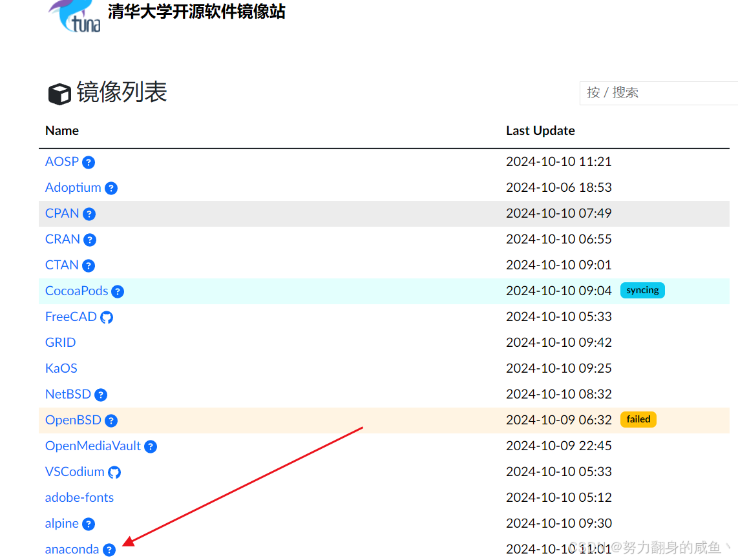Click the mirror list cube icon

point(59,94)
